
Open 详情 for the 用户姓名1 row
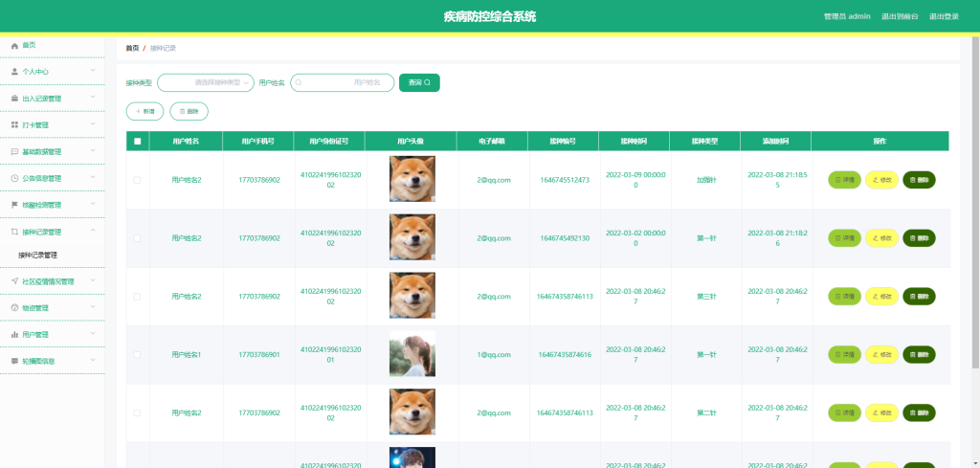(x=844, y=355)
